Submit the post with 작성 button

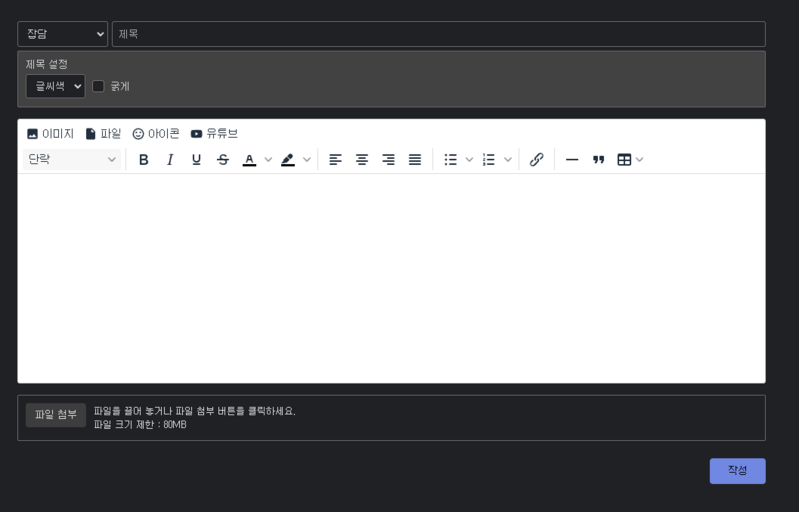[x=737, y=471]
